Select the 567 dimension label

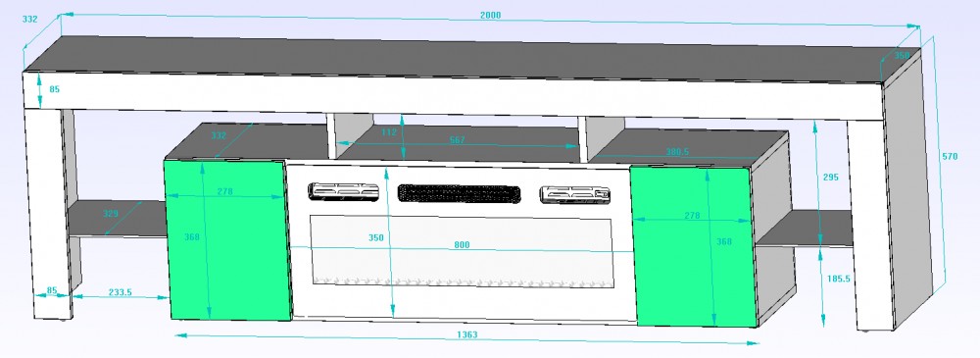click(x=458, y=140)
